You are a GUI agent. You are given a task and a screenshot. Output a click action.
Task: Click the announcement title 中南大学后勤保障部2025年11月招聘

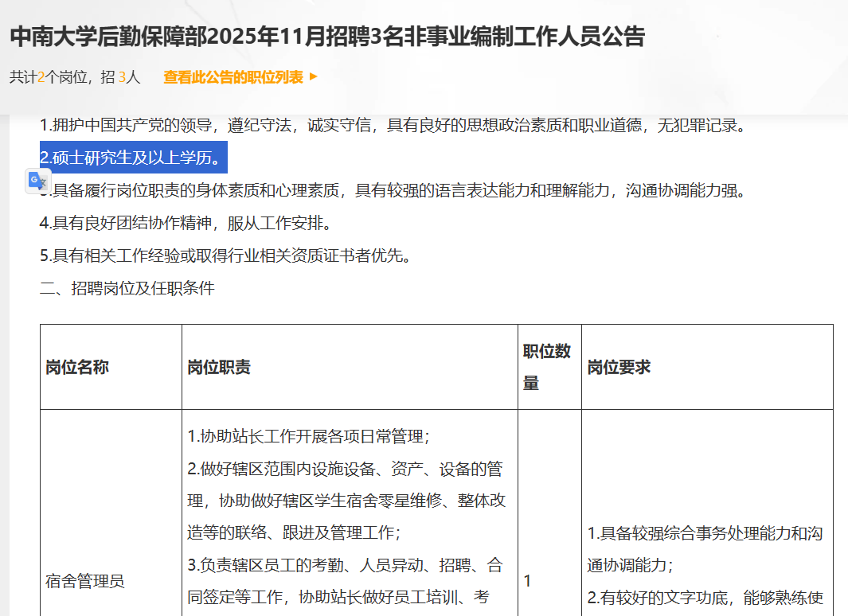[x=328, y=37]
